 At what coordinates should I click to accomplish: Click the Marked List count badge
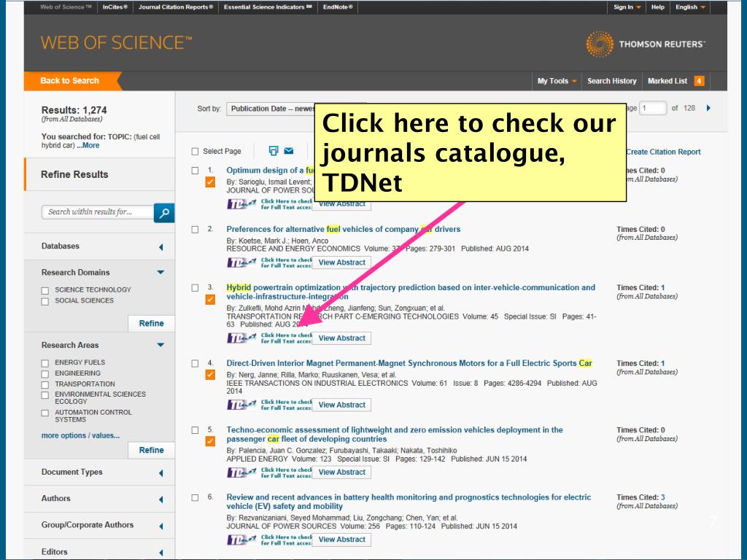tap(699, 81)
